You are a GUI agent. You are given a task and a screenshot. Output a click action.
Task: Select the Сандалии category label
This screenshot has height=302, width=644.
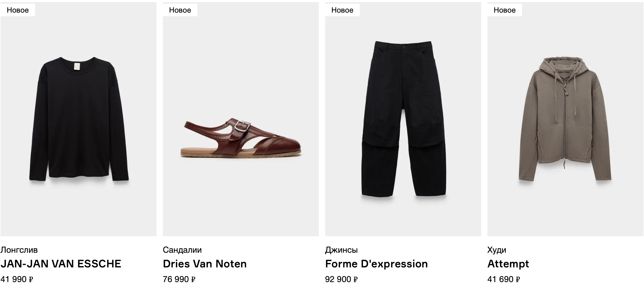tap(182, 250)
